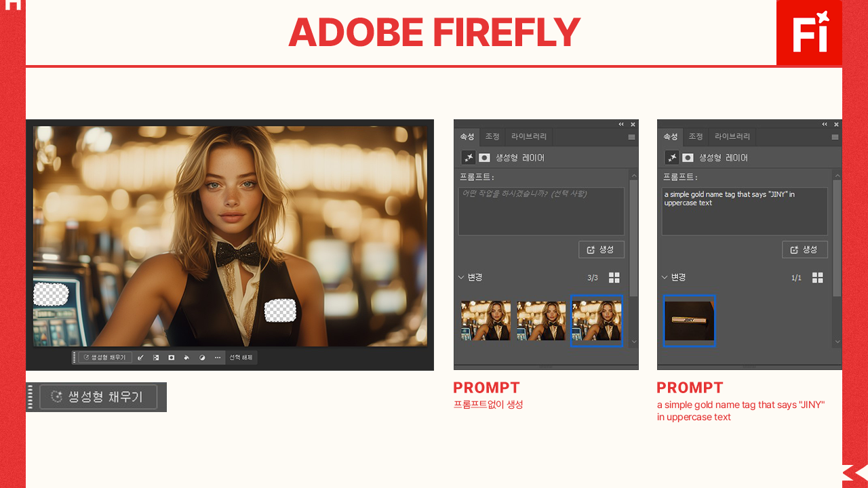Click the generative sparkle icon in the left panel

tap(469, 157)
